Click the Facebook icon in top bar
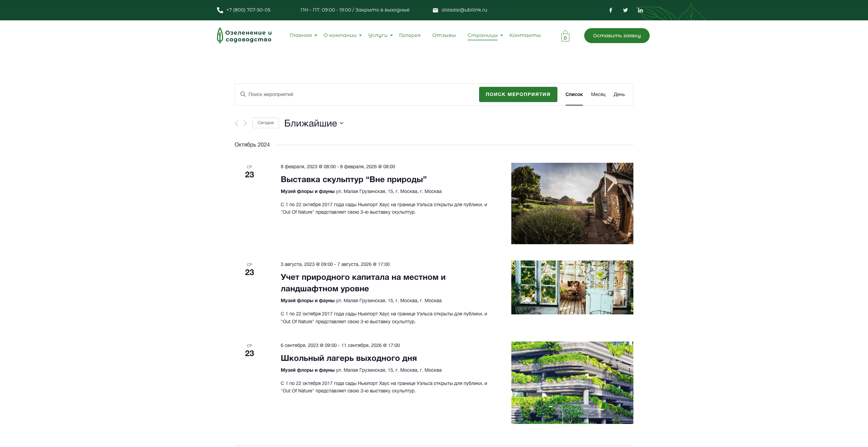This screenshot has width=868, height=447. click(610, 10)
